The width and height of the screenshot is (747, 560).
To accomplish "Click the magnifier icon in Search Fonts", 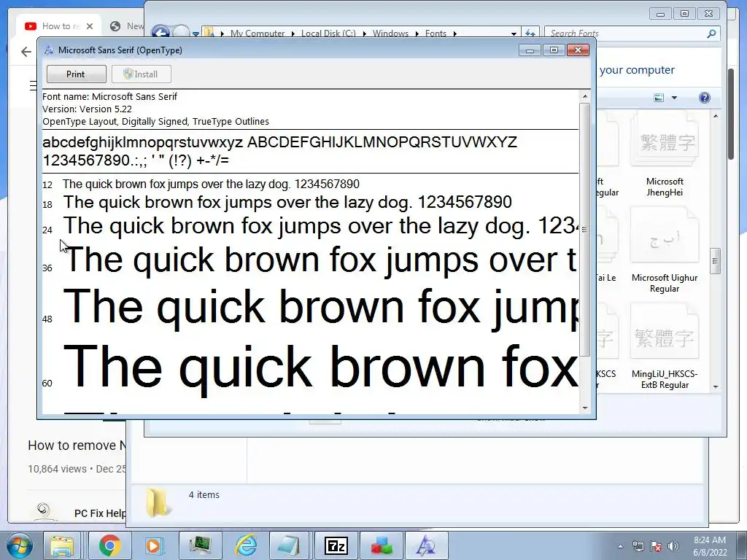I will click(x=711, y=34).
